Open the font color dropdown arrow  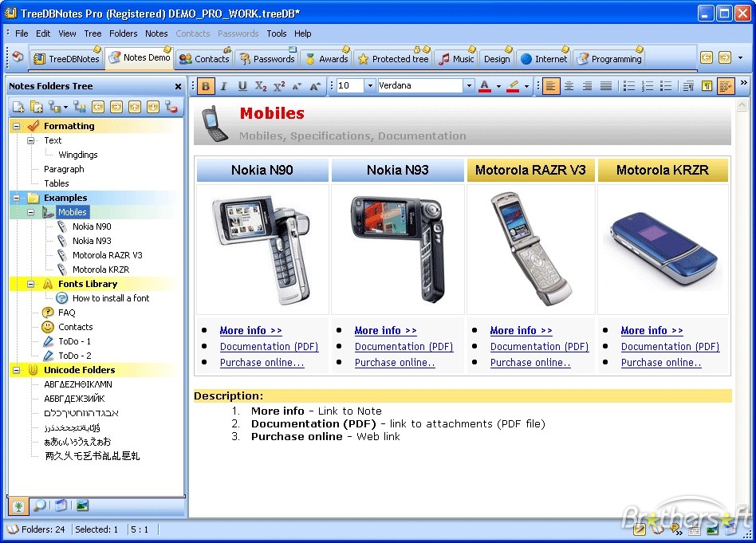498,86
